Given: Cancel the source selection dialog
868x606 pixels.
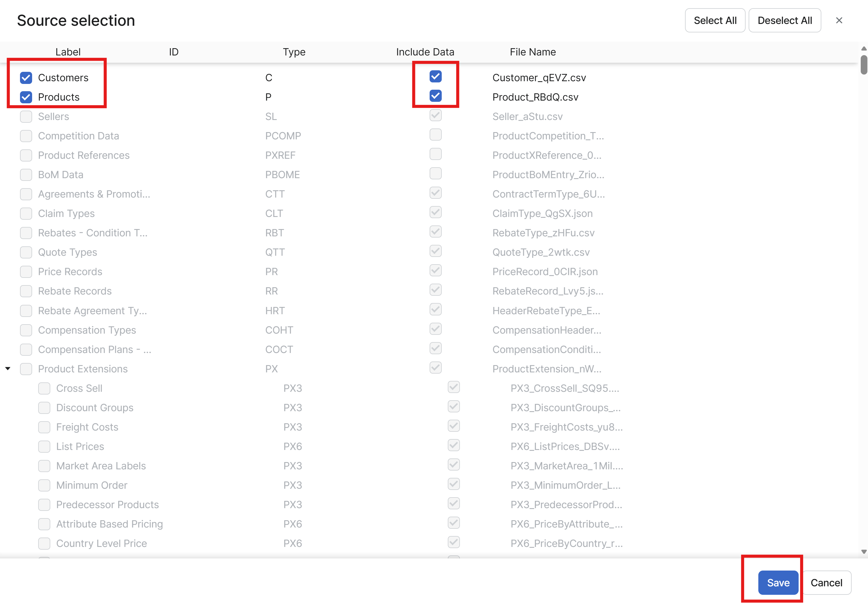Looking at the screenshot, I should point(826,583).
